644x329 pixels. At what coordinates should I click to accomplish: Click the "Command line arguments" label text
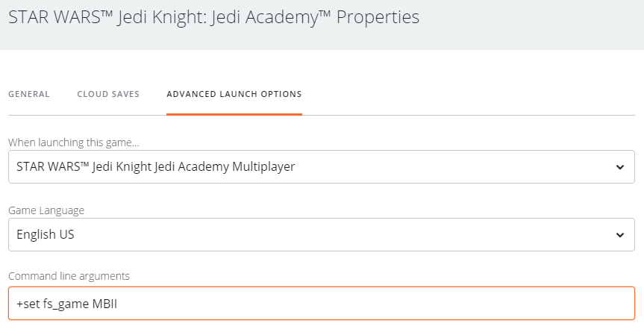(x=69, y=276)
